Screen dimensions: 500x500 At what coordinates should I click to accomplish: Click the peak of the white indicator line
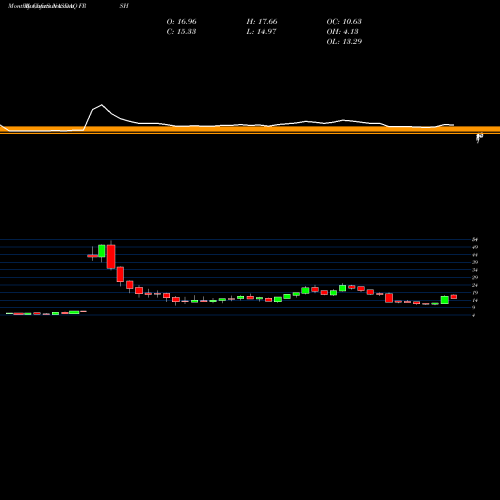tap(102, 105)
